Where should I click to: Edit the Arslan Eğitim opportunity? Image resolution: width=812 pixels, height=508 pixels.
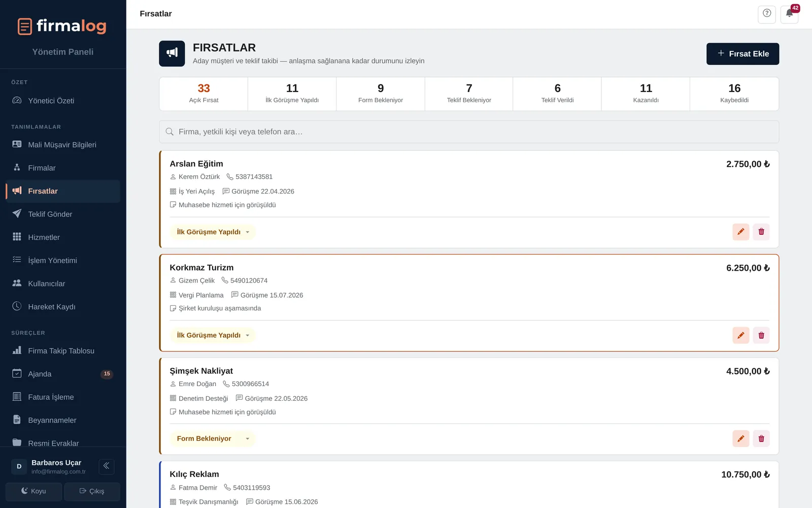click(741, 232)
